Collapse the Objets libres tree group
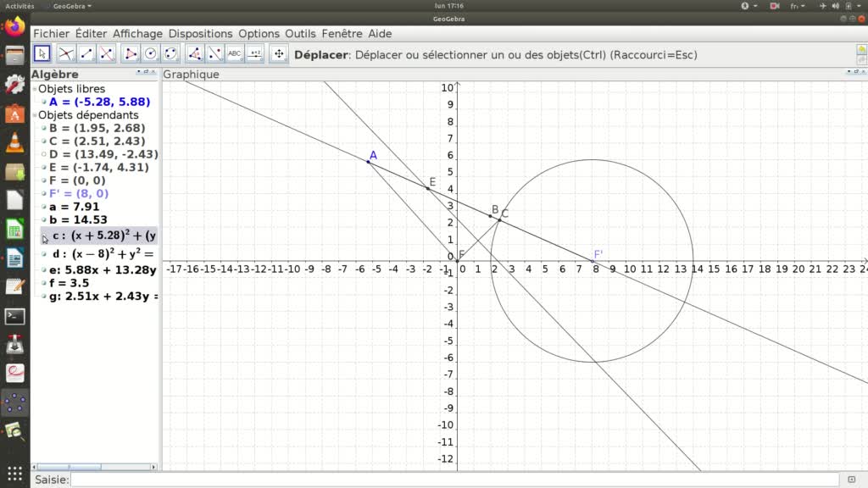This screenshot has height=488, width=868. tap(35, 89)
